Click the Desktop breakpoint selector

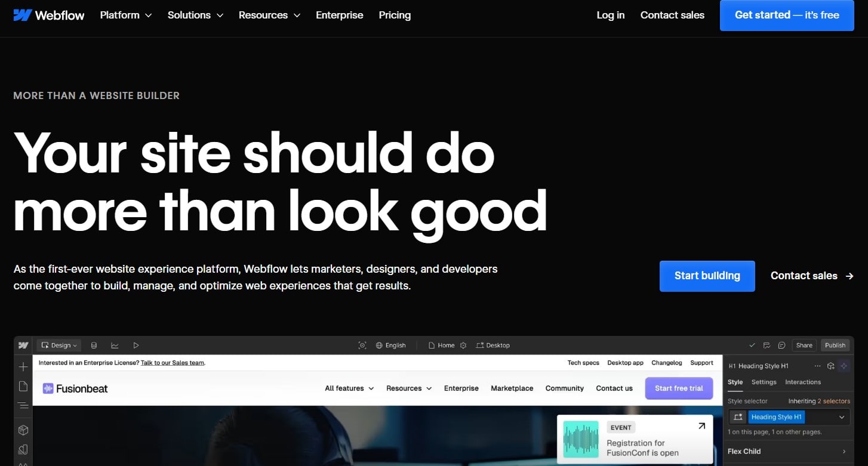coord(493,345)
